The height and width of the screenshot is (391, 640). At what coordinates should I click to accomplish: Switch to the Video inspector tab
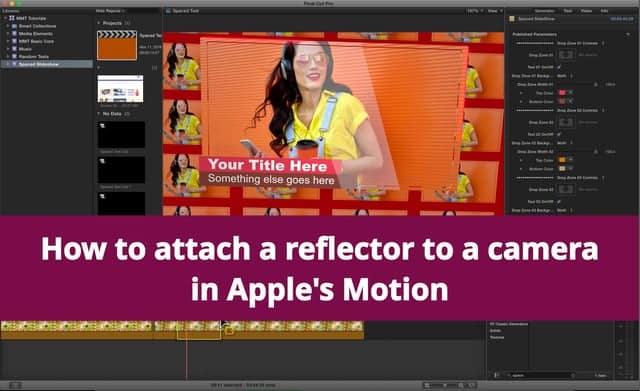click(587, 11)
